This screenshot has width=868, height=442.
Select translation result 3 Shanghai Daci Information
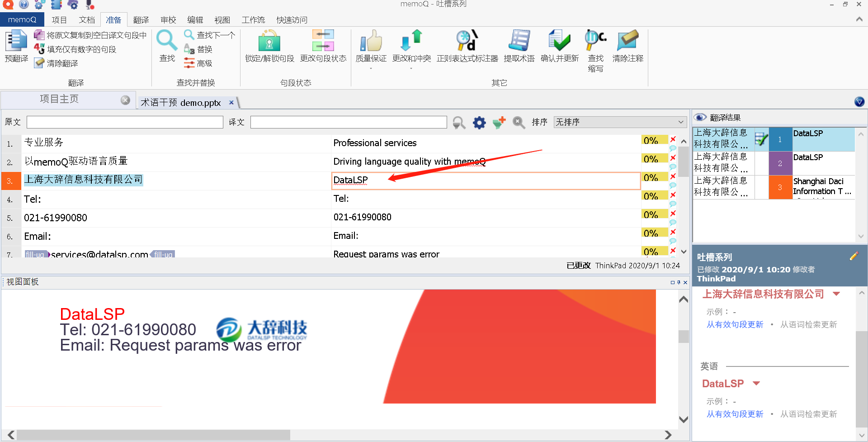pyautogui.click(x=774, y=187)
